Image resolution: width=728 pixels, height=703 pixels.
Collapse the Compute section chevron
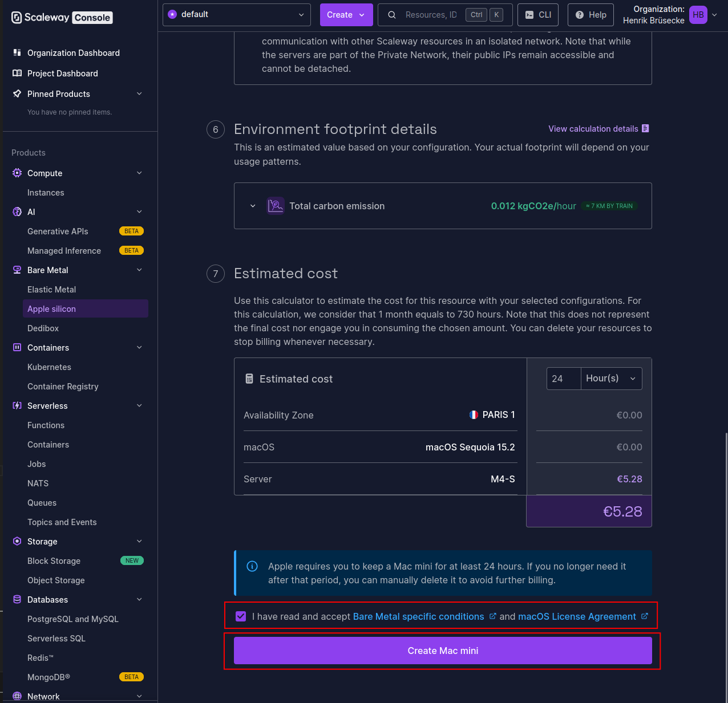tap(139, 173)
